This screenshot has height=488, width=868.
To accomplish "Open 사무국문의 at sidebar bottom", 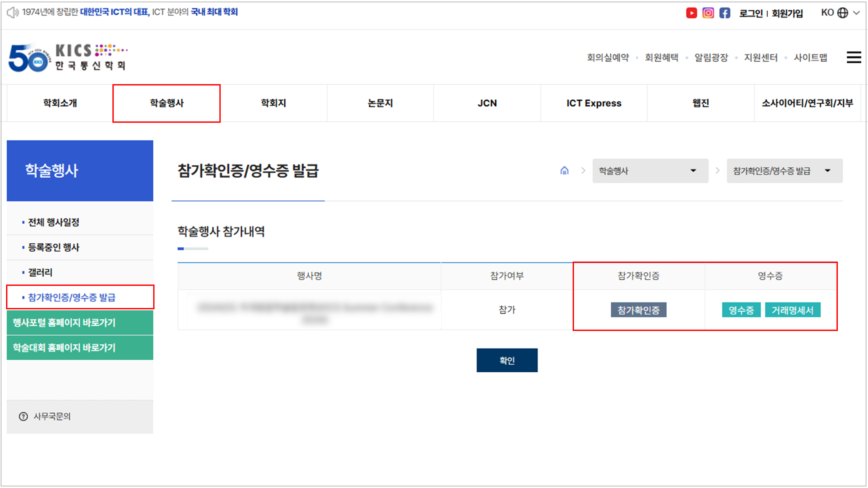I will tap(52, 417).
